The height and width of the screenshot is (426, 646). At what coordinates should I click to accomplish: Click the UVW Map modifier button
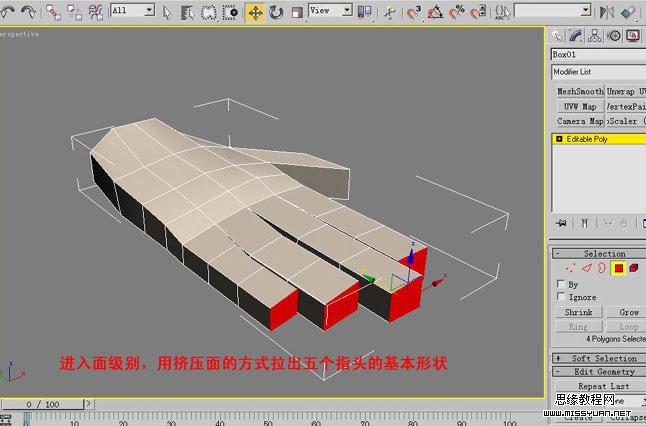pyautogui.click(x=580, y=106)
